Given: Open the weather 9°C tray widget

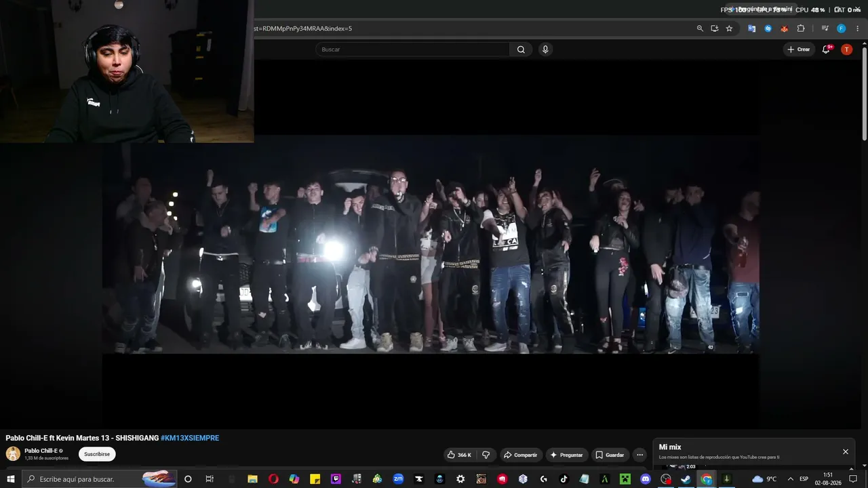Looking at the screenshot, I should coord(764,479).
